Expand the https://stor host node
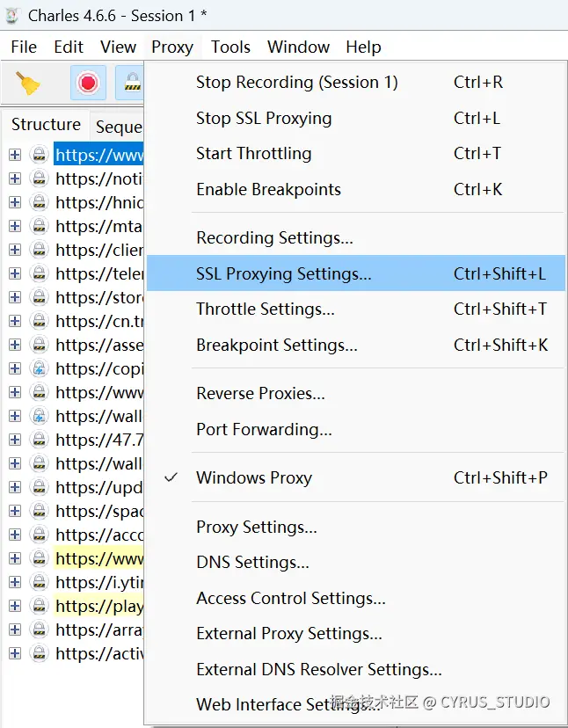 pos(14,297)
